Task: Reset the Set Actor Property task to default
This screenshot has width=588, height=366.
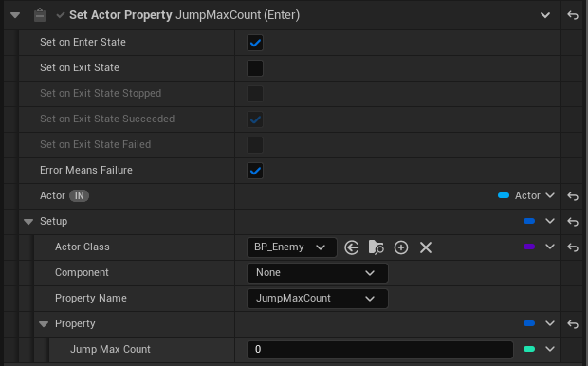Action: 573,15
